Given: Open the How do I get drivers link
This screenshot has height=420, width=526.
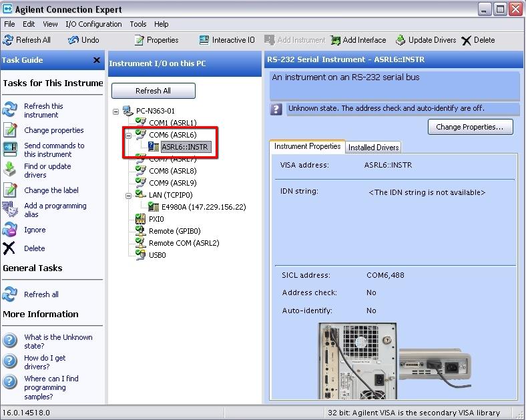Looking at the screenshot, I should click(45, 363).
